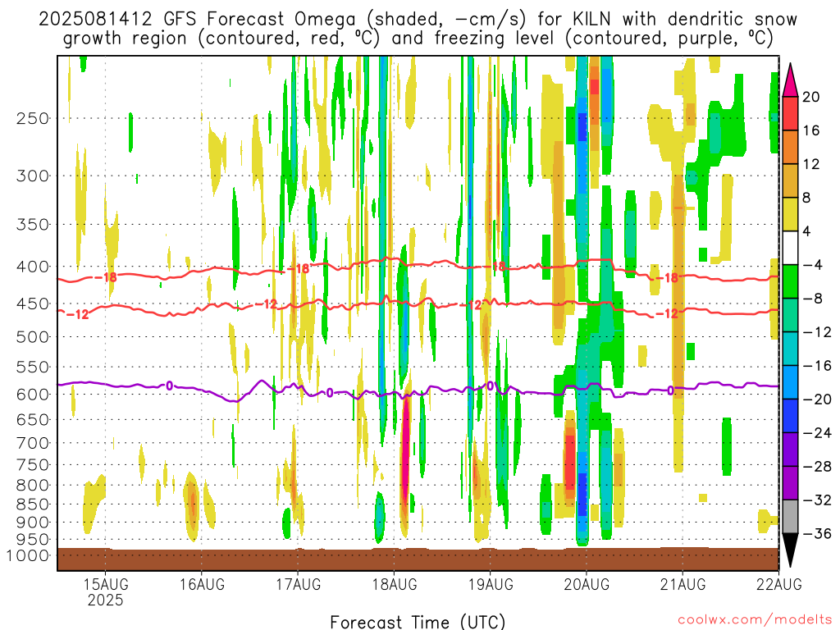Click the color bar value label -32
Screen dimensions: 840x630
[816, 501]
